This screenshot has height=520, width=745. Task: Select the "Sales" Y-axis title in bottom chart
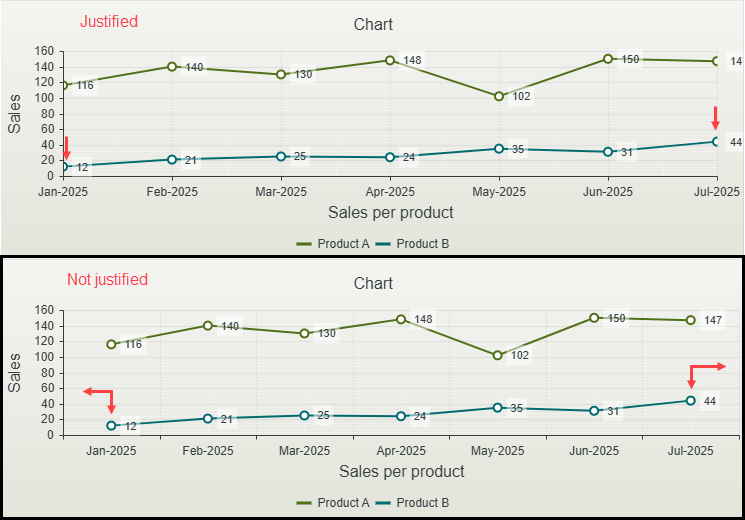[x=14, y=372]
